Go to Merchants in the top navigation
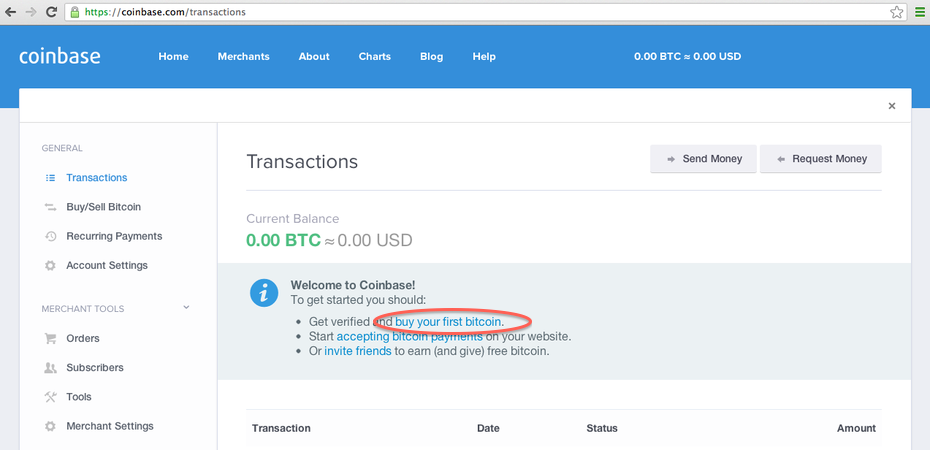Image resolution: width=930 pixels, height=450 pixels. coord(244,57)
